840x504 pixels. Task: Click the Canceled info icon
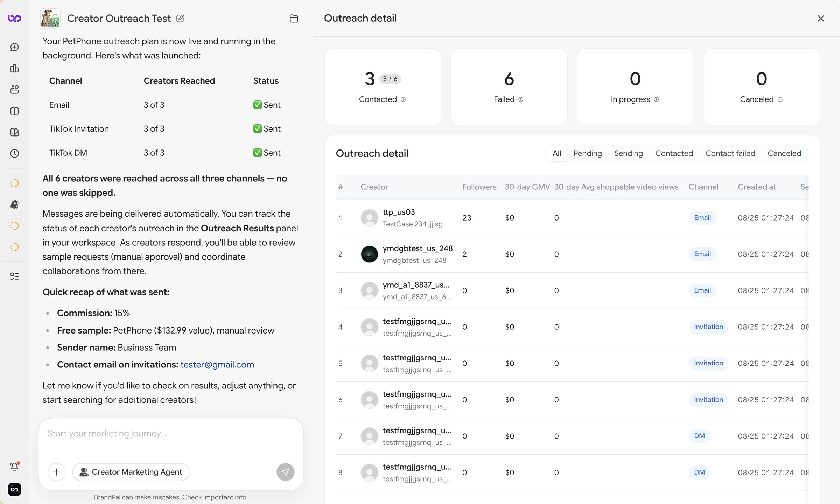pos(780,99)
